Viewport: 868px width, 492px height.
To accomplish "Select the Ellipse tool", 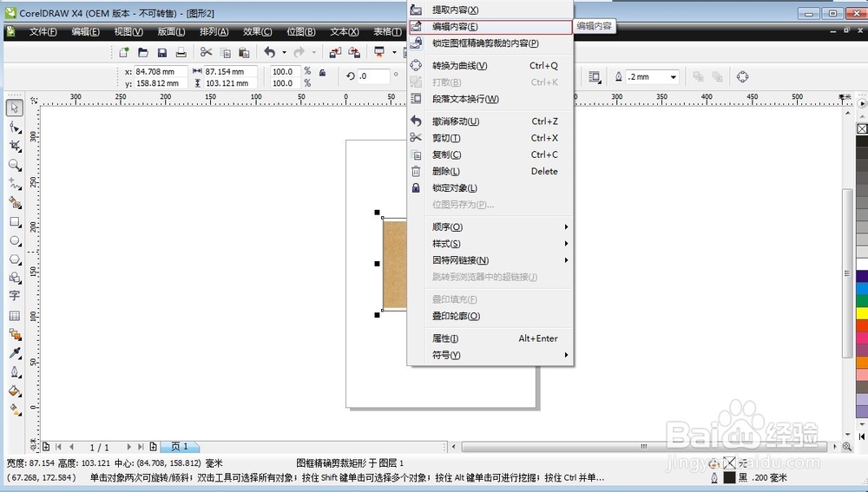I will [x=15, y=240].
